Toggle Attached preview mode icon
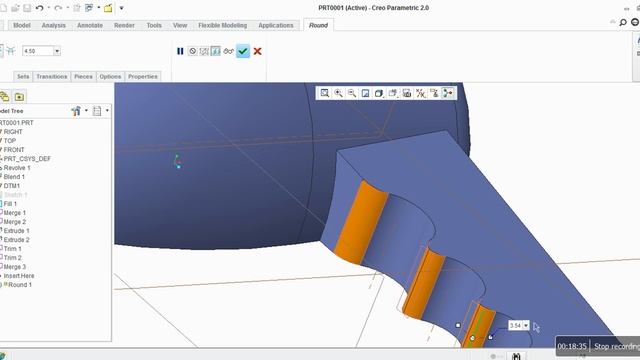640x360 pixels. tap(216, 51)
